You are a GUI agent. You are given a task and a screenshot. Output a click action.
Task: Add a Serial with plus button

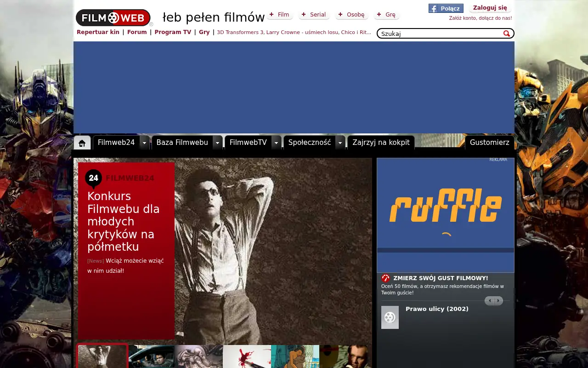pos(314,15)
